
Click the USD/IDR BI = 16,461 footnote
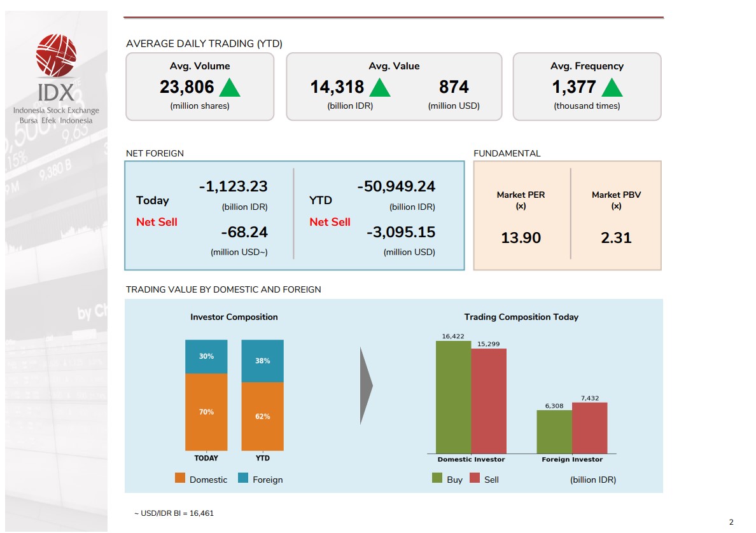coord(174,513)
